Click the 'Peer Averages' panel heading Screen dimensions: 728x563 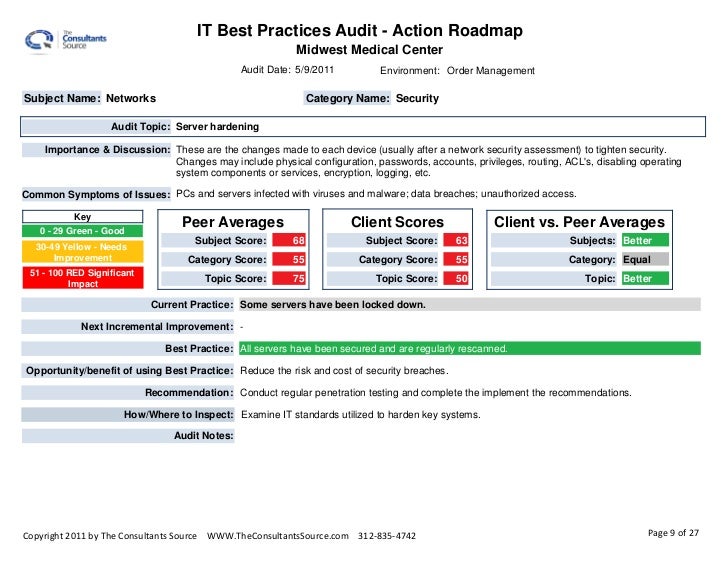coord(233,222)
